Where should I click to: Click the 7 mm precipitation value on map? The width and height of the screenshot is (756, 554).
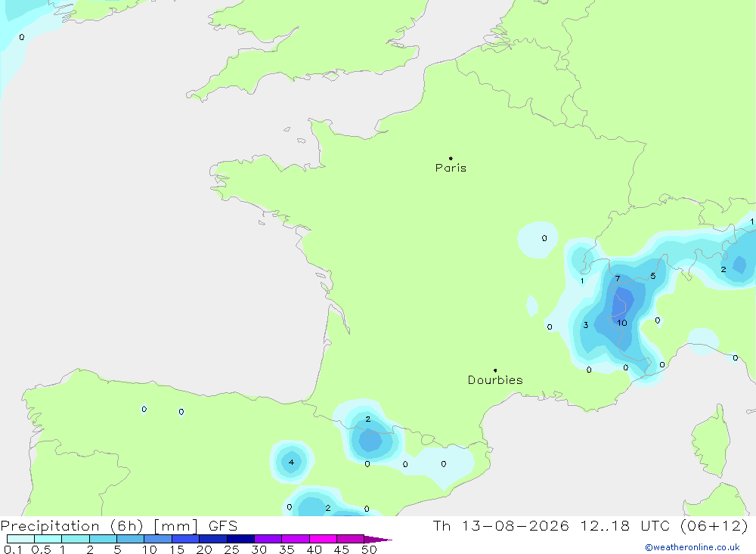618,279
